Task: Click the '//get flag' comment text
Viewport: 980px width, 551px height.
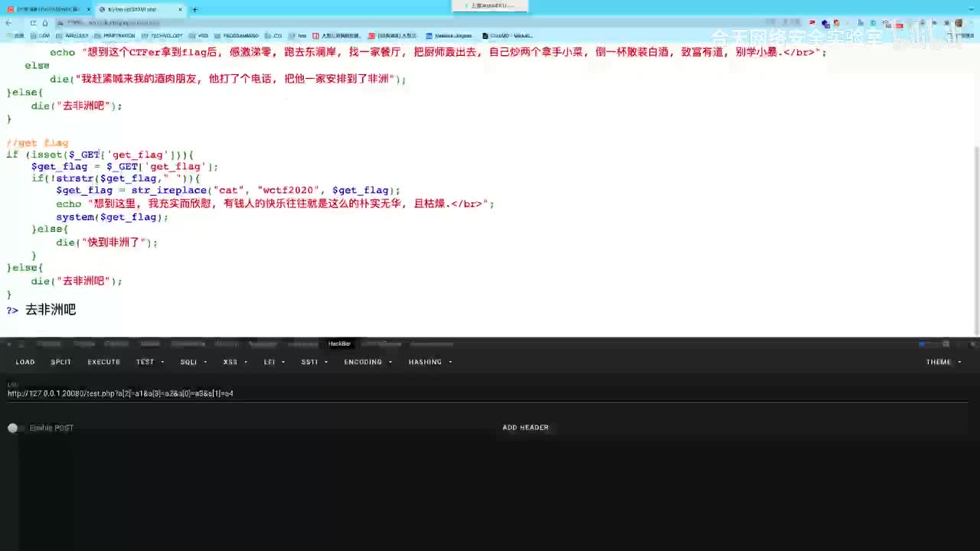Action: point(38,142)
